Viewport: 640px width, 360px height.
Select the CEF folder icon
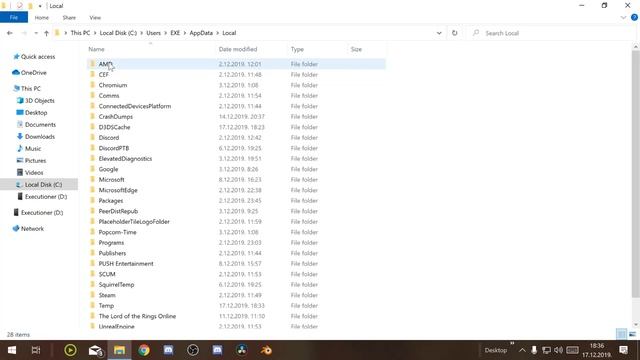(93, 74)
